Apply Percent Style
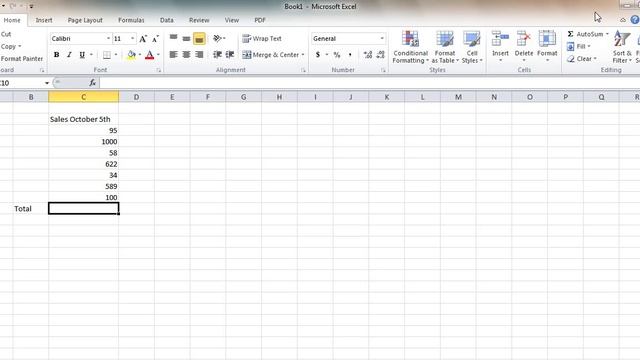Screen dimensions: 640x360 pyautogui.click(x=337, y=55)
